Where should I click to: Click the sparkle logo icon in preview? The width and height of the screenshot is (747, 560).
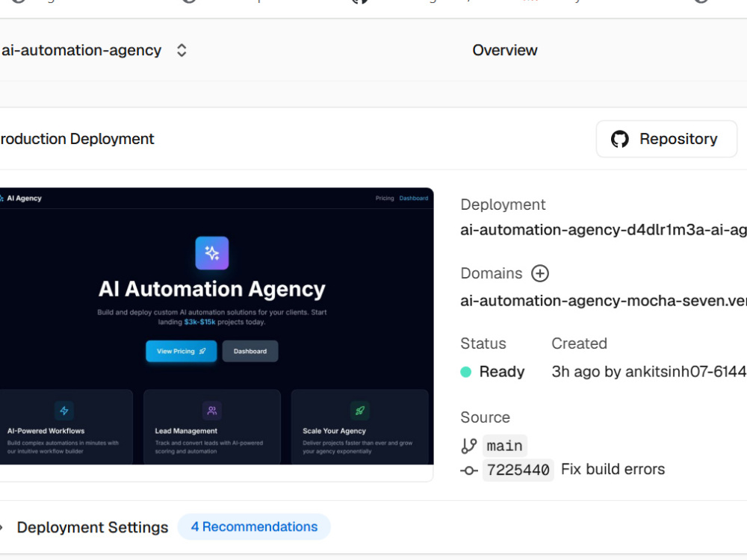pos(212,253)
